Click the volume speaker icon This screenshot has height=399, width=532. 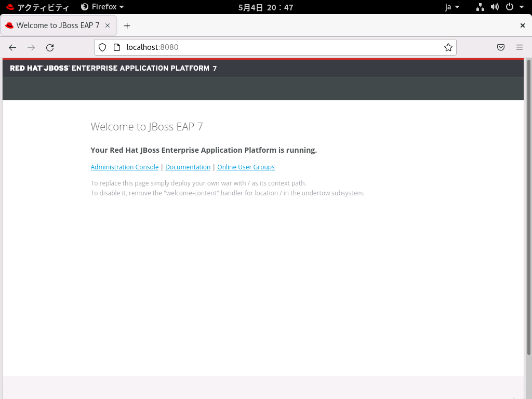[x=495, y=7]
